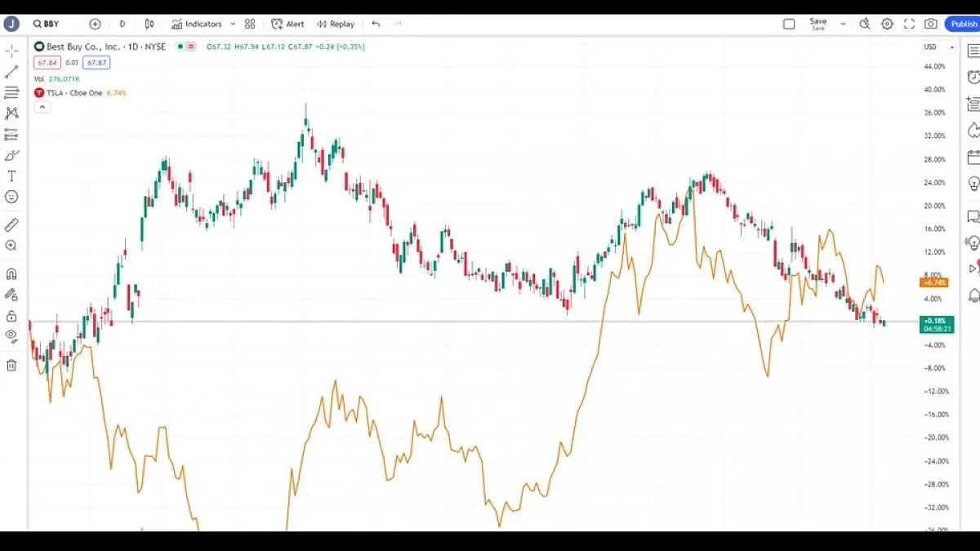
Task: Open the emoji sticker tool
Action: pos(11,197)
